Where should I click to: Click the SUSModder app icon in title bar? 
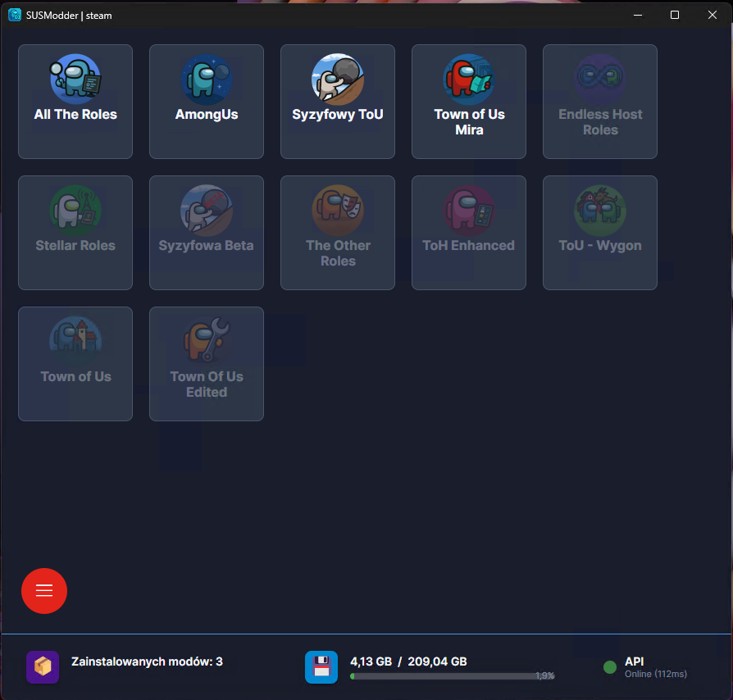[x=15, y=15]
